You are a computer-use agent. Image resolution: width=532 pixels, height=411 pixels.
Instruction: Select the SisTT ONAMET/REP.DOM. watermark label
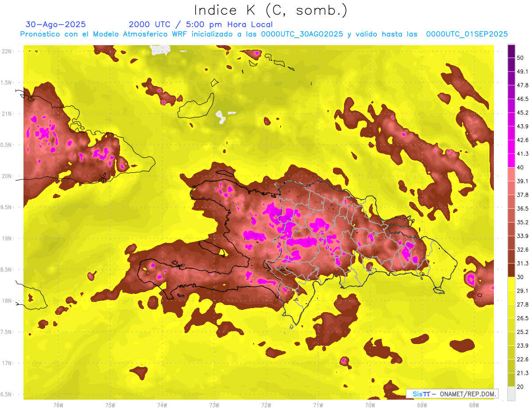point(452,394)
